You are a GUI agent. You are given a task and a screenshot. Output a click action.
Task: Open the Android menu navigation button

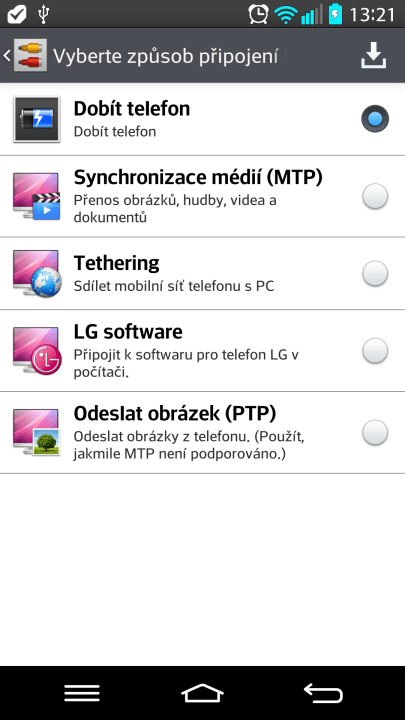tap(82, 693)
